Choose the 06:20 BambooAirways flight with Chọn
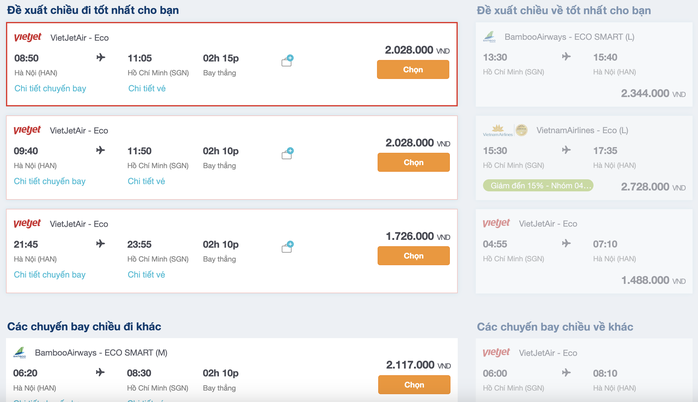 tap(414, 385)
